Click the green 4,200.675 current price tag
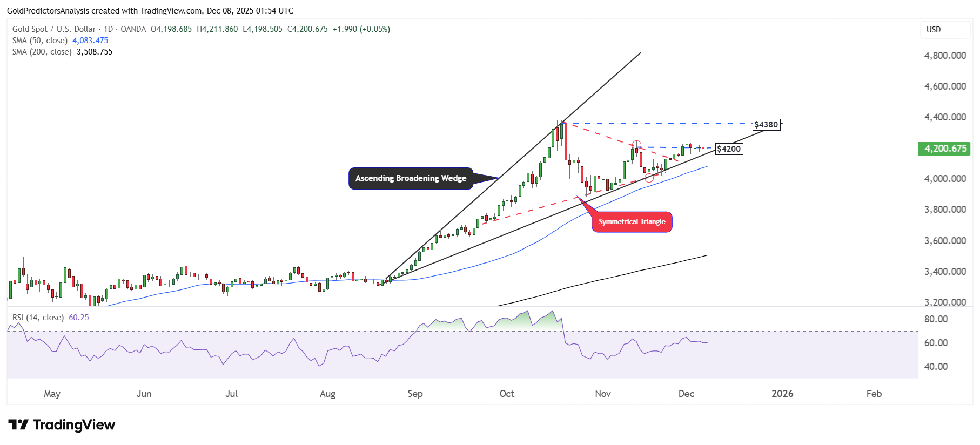Screen dimensions: 980x445 coord(945,149)
